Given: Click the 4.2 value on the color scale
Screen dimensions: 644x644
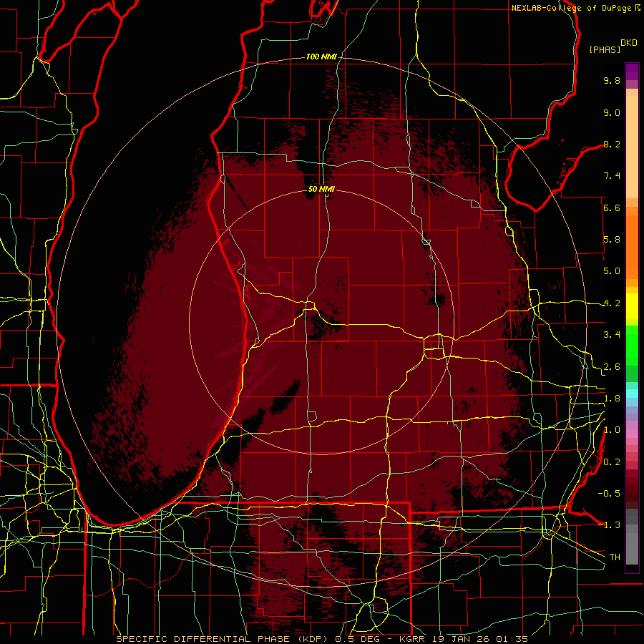Looking at the screenshot, I should 612,303.
